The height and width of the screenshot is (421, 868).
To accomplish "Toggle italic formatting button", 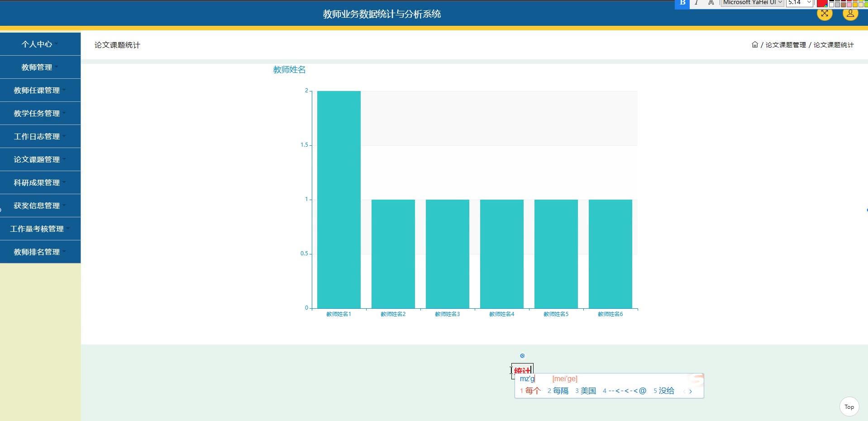I will [x=696, y=3].
